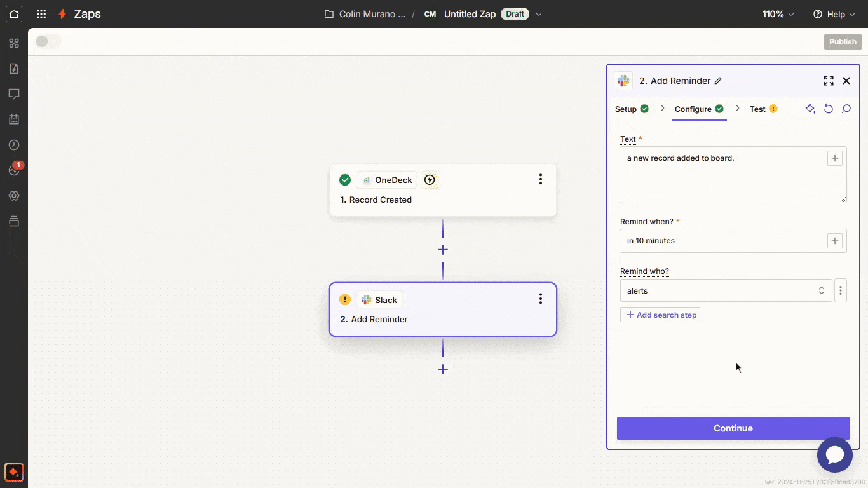Open the chat support bubble
Image resolution: width=868 pixels, height=488 pixels.
point(835,455)
